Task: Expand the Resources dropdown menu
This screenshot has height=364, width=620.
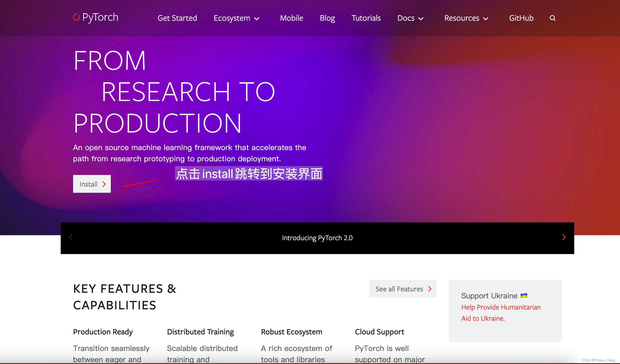Action: pos(466,18)
